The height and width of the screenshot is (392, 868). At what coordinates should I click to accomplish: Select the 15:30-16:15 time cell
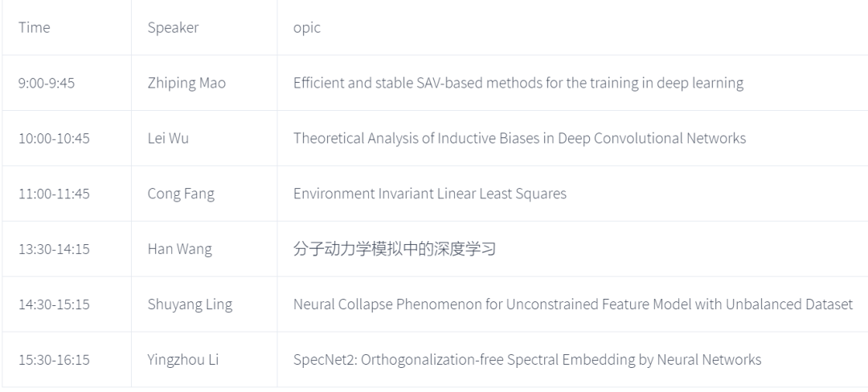coord(54,359)
